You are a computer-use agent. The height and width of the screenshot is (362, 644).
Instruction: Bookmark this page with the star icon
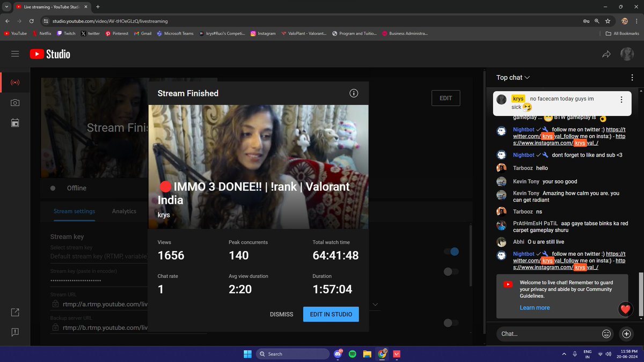pyautogui.click(x=608, y=21)
